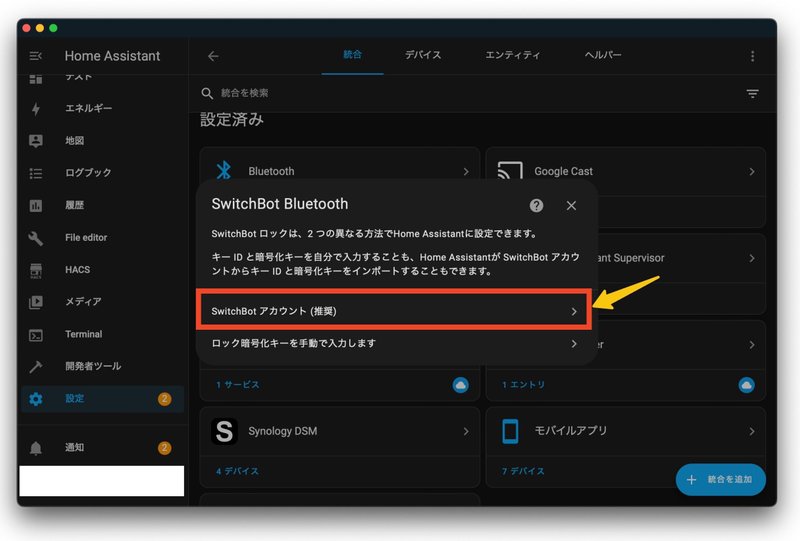Open 4 デバイス under Synology DSM
Screen dimensions: 800x541
click(237, 471)
